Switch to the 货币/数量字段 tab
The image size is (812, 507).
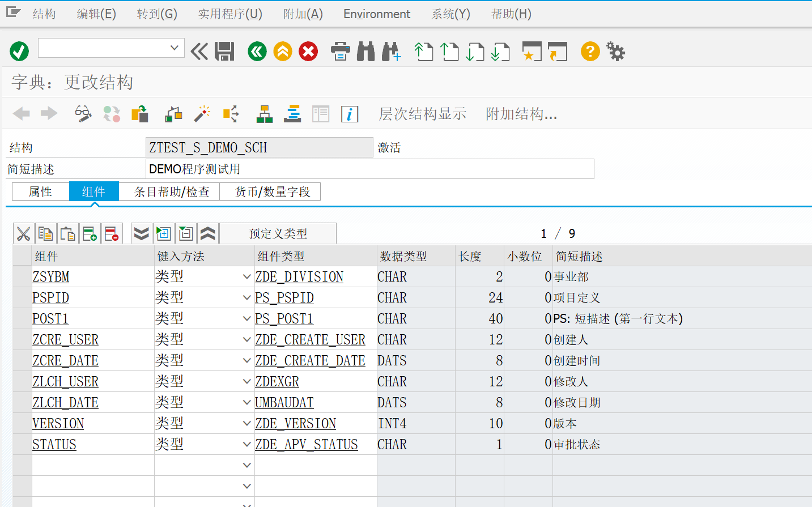273,191
